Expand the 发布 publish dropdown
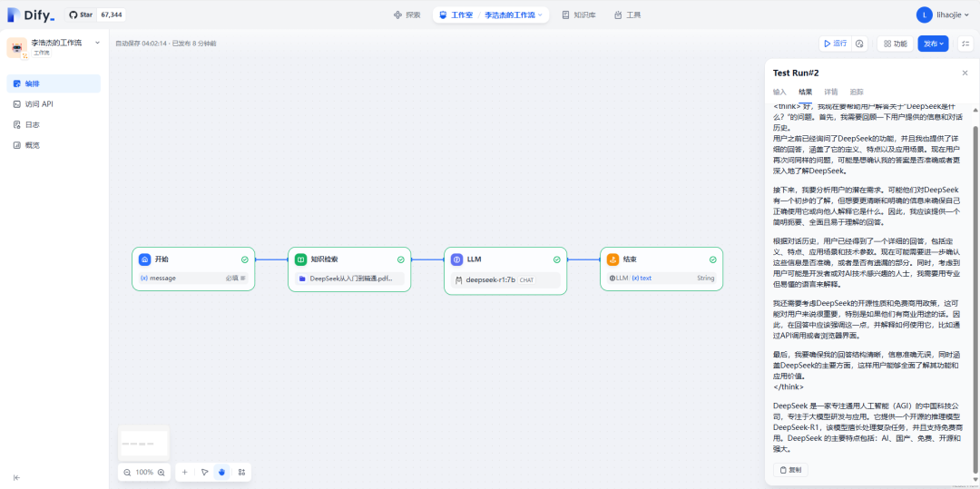This screenshot has height=489, width=980. click(933, 44)
